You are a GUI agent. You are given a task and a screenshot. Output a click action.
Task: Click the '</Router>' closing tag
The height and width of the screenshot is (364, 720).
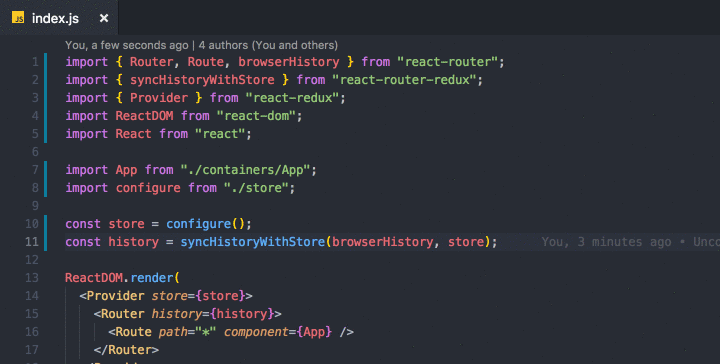pyautogui.click(x=126, y=350)
